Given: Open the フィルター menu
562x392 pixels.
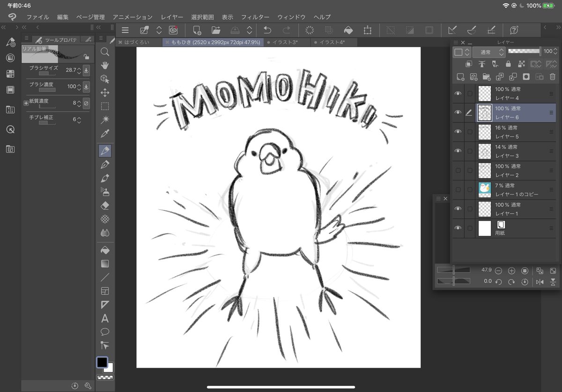Looking at the screenshot, I should tap(255, 17).
